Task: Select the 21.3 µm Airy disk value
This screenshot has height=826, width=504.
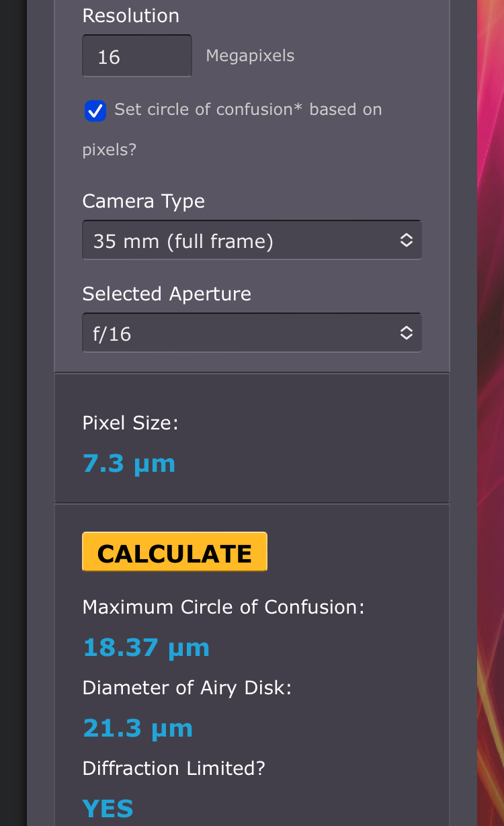Action: (138, 728)
